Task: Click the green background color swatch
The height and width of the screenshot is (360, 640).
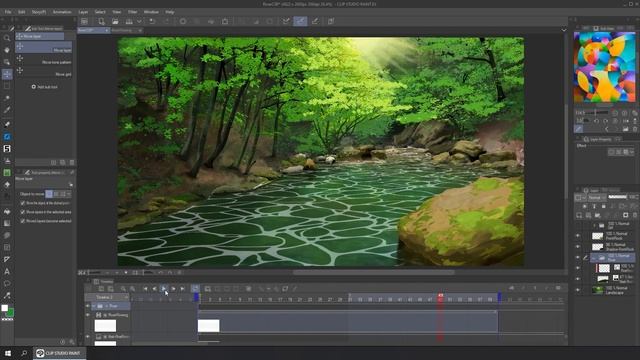Action: click(10, 313)
